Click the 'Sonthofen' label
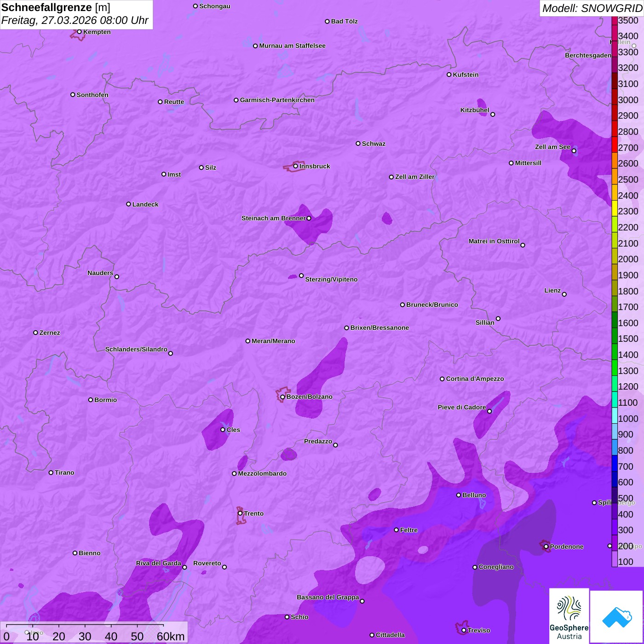Viewport: 644px width, 644px height. pyautogui.click(x=92, y=95)
